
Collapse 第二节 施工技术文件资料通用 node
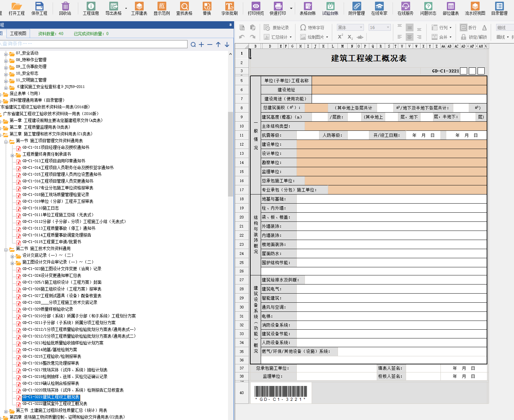click(6, 250)
